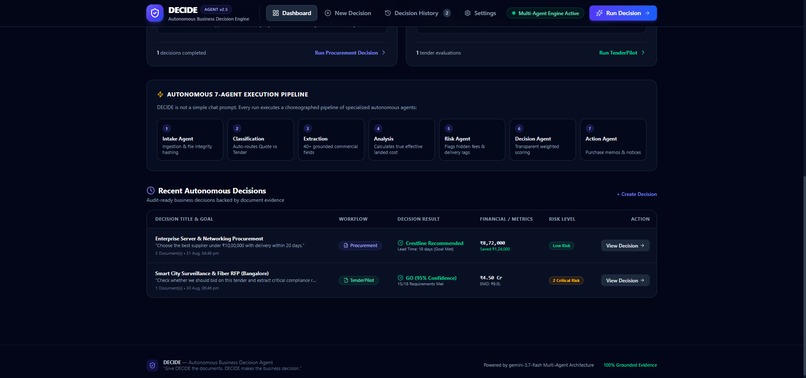806x378 pixels.
Task: View Decision for Smart City Surveillance RFP
Action: (625, 281)
